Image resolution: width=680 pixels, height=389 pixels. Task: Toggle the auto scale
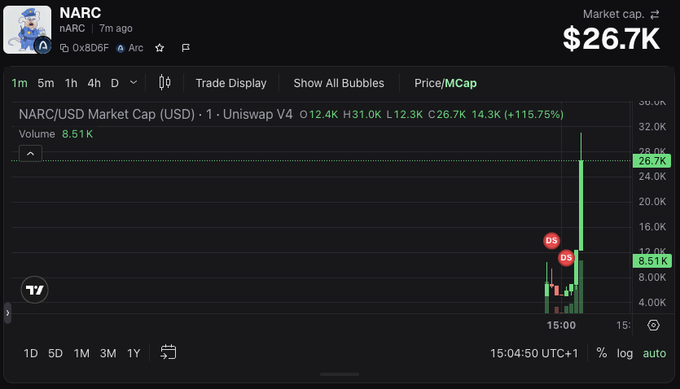(654, 353)
